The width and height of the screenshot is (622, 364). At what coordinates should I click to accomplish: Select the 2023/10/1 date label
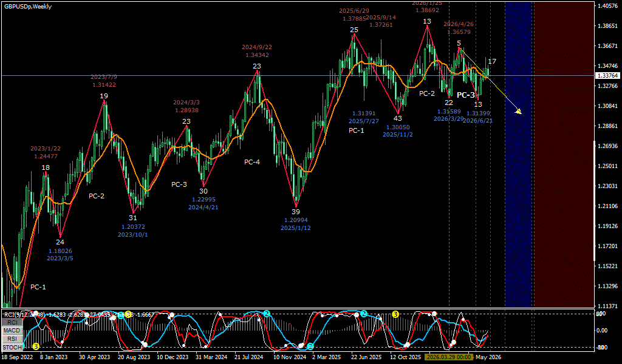click(133, 234)
